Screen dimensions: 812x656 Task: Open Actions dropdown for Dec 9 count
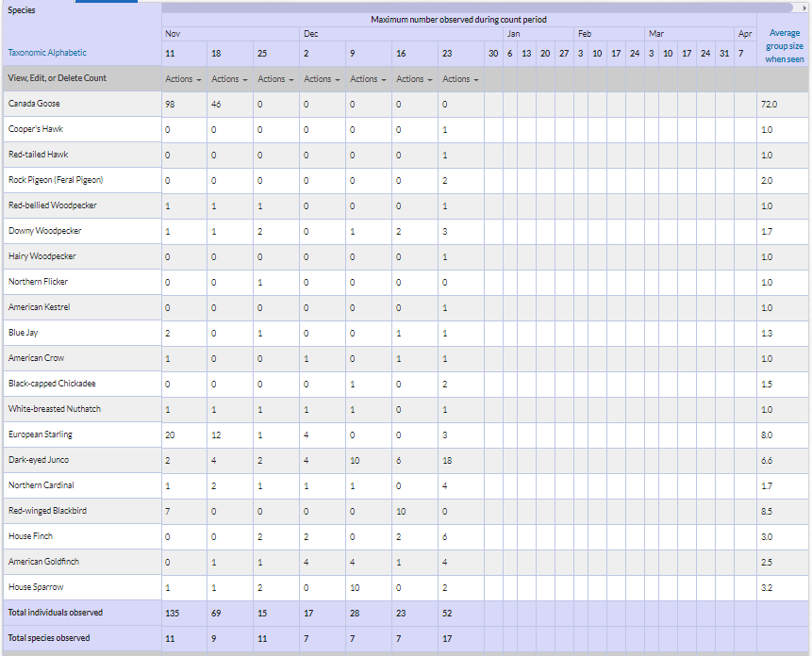[x=367, y=79]
